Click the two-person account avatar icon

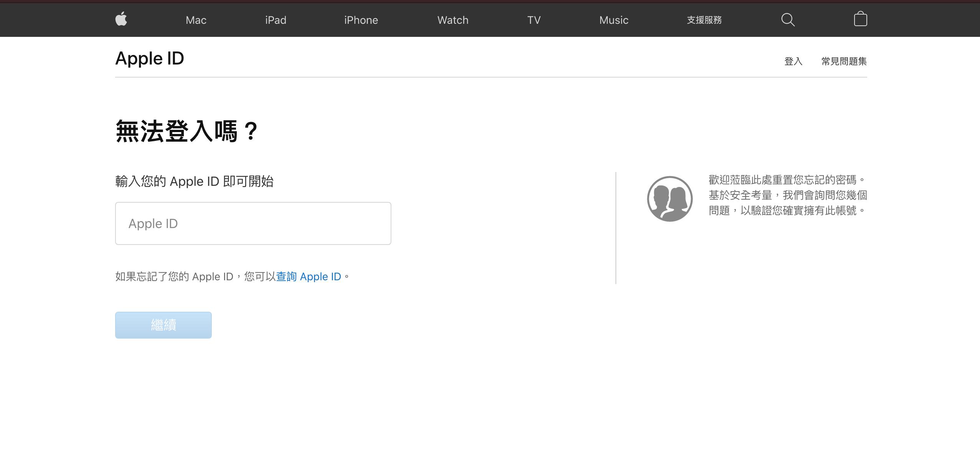(x=670, y=199)
